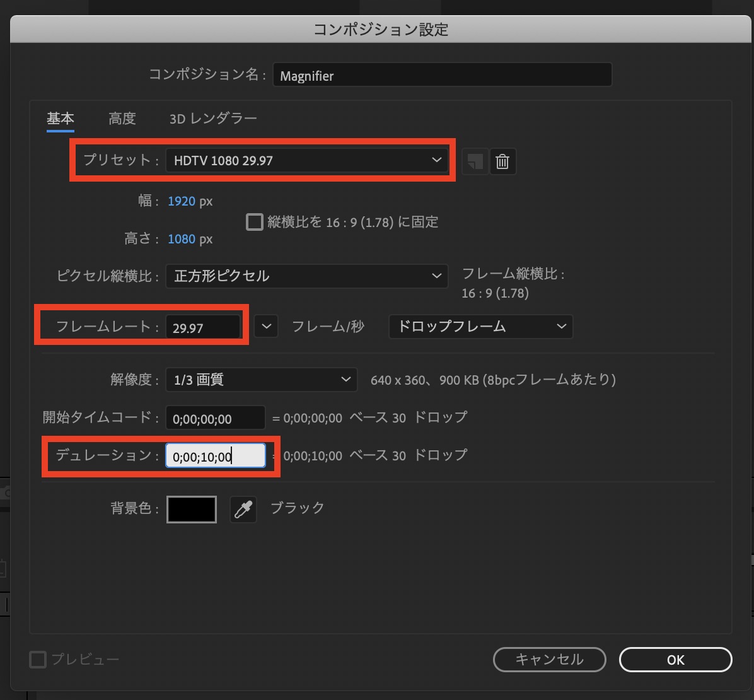This screenshot has width=754, height=700.
Task: Select the デュレーション field showing 0;00;10;00
Action: (x=215, y=455)
